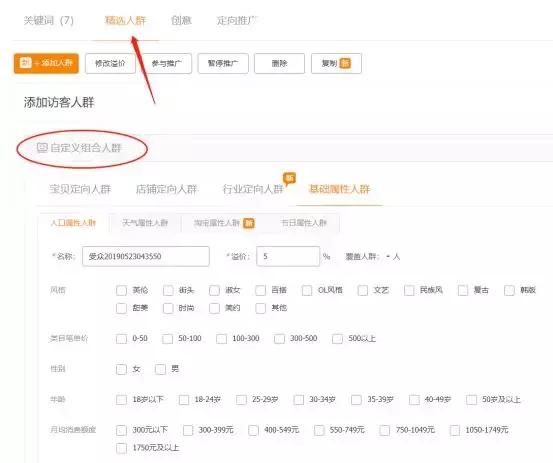
Task: Enable the 1050-1749元 spending checkbox
Action: tap(455, 430)
